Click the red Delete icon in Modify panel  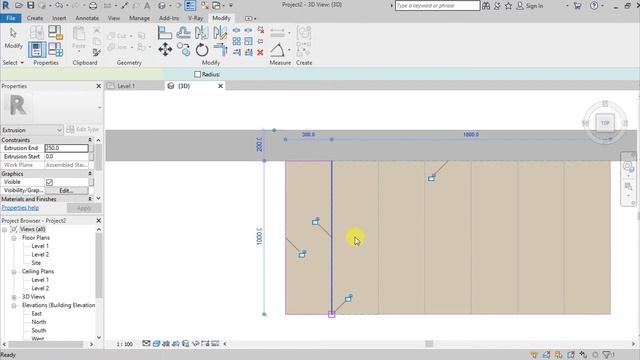tap(260, 52)
